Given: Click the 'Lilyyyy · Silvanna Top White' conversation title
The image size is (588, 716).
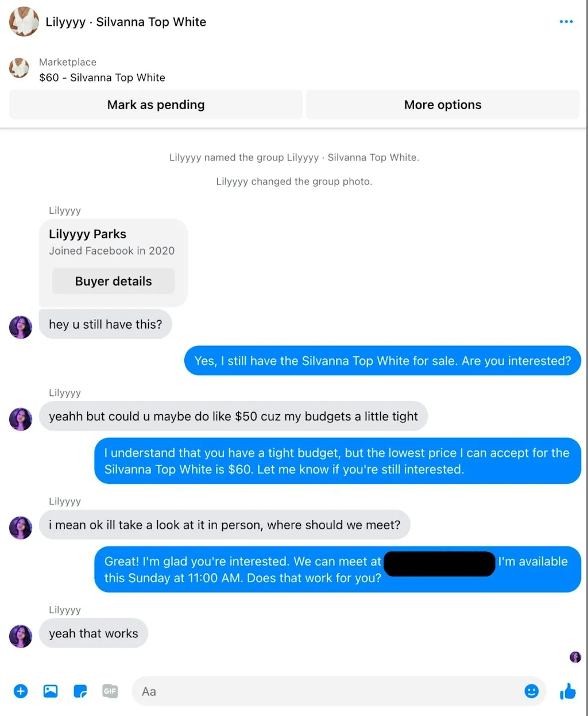Looking at the screenshot, I should click(125, 22).
